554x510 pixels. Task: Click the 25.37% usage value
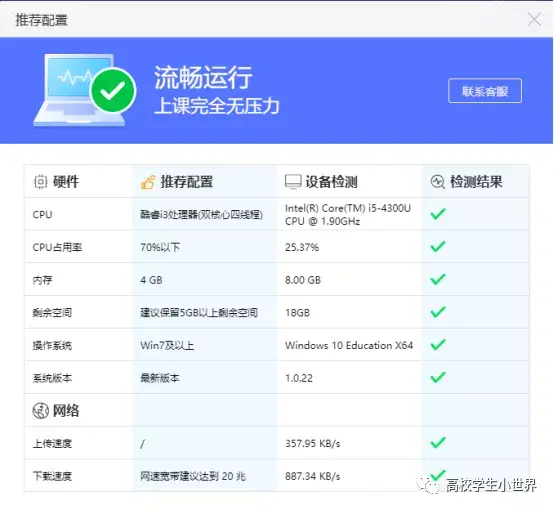[302, 247]
